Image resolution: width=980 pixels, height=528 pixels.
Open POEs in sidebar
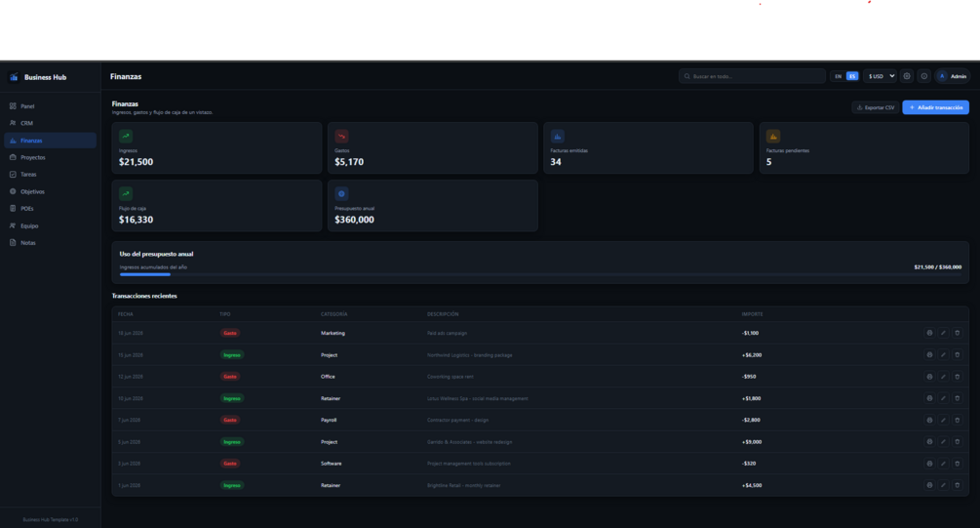click(x=50, y=208)
